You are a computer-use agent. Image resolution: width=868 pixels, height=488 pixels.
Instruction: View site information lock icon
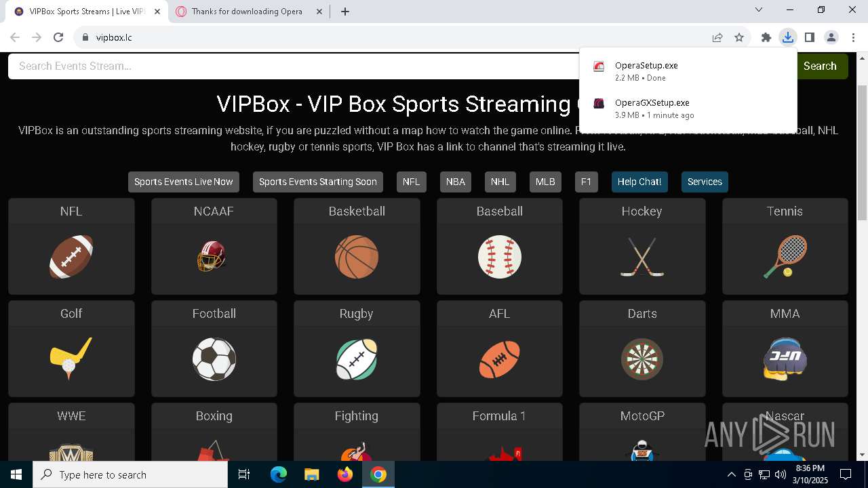click(85, 37)
